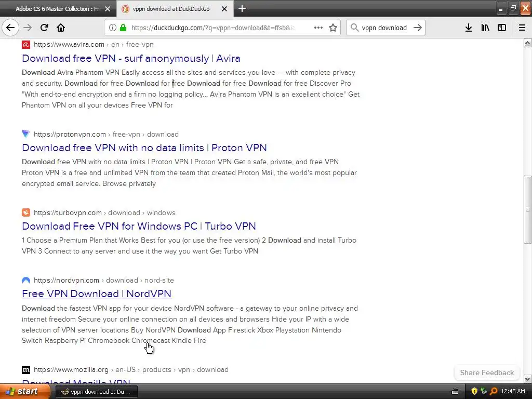532x399 pixels.
Task: Switch to the Adobe CS 6 Master Collection tab
Action: coord(58,9)
